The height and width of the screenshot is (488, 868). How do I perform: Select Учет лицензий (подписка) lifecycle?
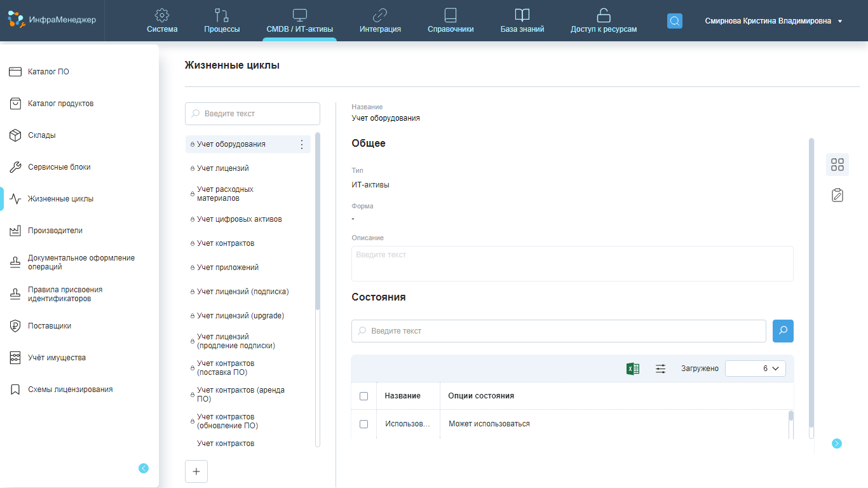tap(243, 292)
